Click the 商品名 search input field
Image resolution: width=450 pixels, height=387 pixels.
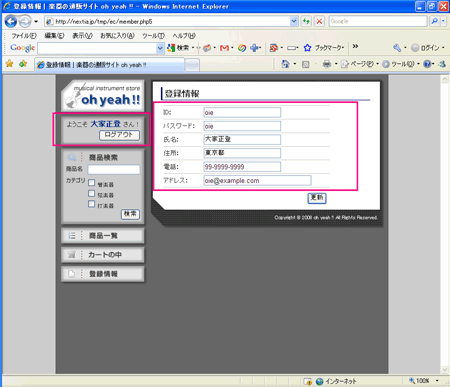[x=114, y=169]
